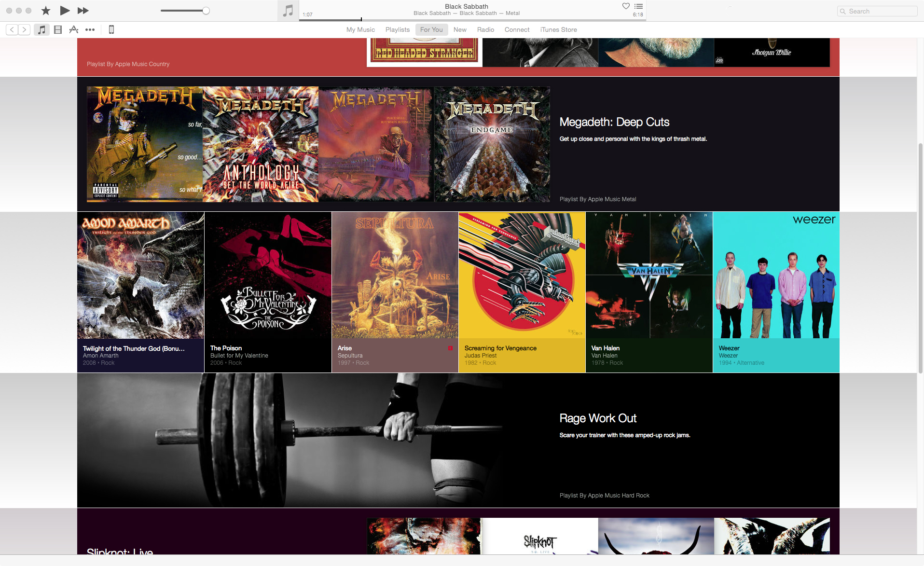
Task: Open the Apps library icon
Action: [74, 30]
